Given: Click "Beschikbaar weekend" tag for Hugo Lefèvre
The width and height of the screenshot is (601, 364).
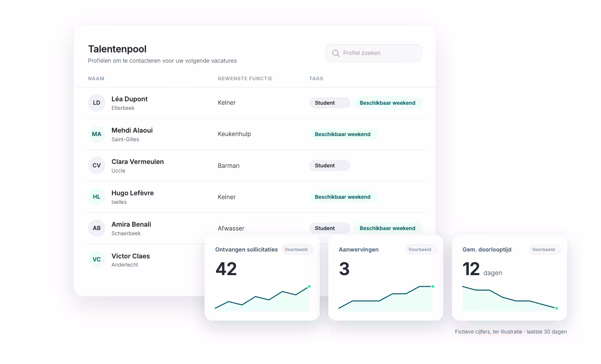Looking at the screenshot, I should click(343, 197).
